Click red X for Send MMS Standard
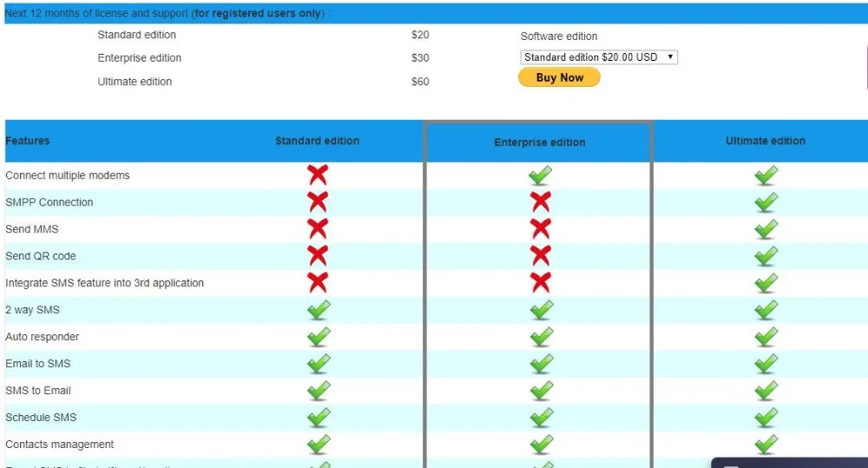 point(318,228)
